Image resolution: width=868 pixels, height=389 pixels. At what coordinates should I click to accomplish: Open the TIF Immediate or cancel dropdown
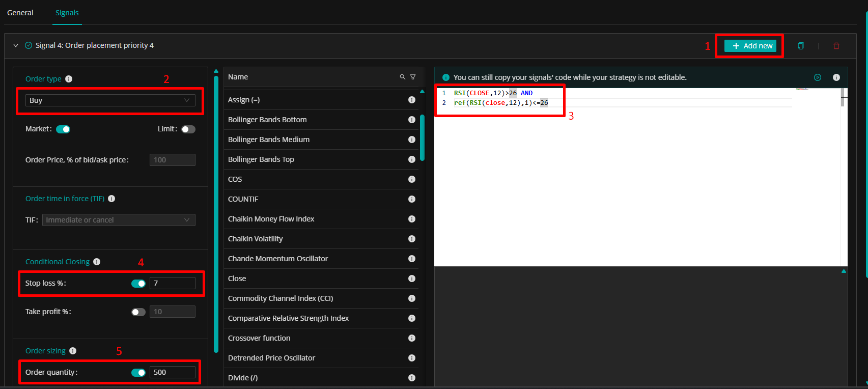[x=119, y=220]
